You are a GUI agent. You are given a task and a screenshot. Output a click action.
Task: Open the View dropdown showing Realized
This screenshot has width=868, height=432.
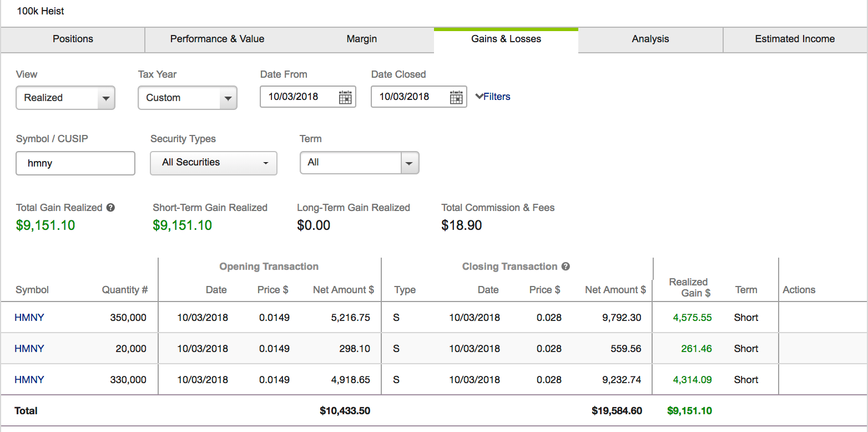pos(65,98)
